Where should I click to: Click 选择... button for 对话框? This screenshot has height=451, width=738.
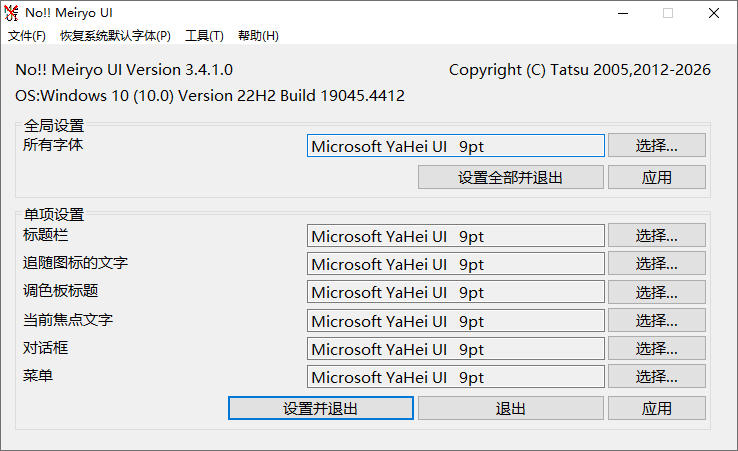click(657, 348)
